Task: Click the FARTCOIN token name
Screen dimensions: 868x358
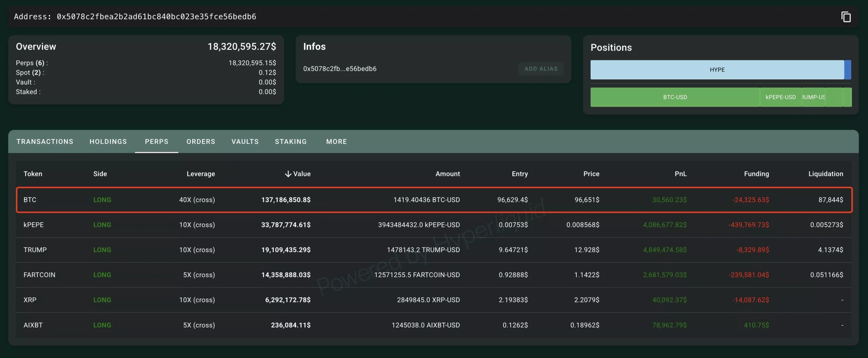Action: click(39, 275)
